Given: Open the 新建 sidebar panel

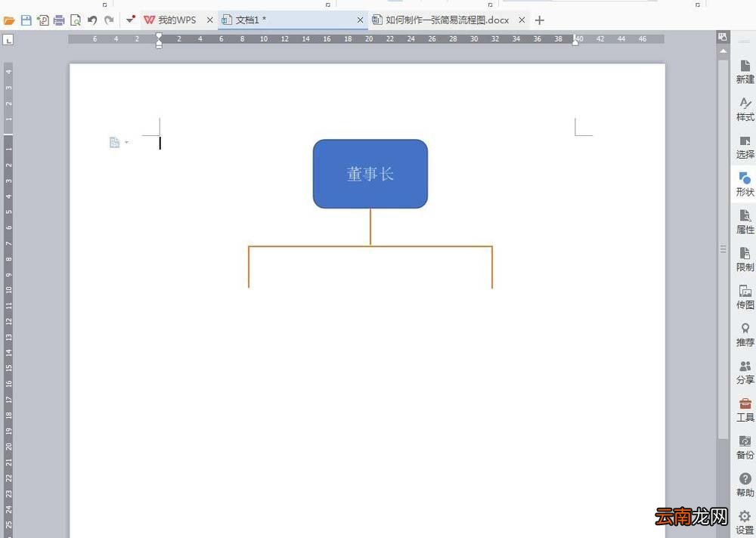Looking at the screenshot, I should click(745, 72).
